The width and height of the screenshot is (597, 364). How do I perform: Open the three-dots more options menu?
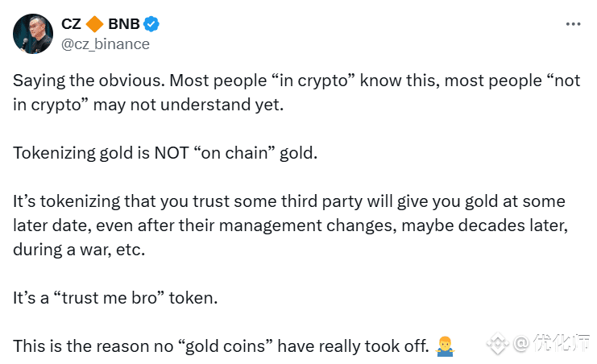(x=573, y=24)
